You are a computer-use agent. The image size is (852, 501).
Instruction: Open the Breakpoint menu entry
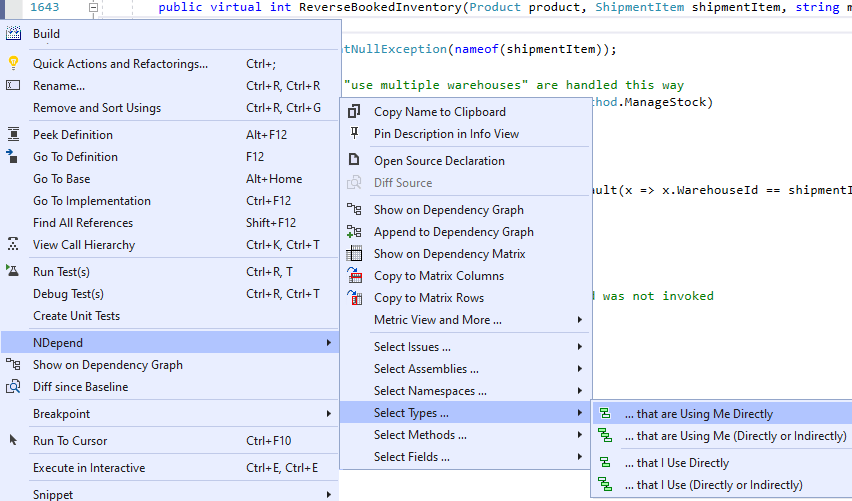tap(170, 414)
